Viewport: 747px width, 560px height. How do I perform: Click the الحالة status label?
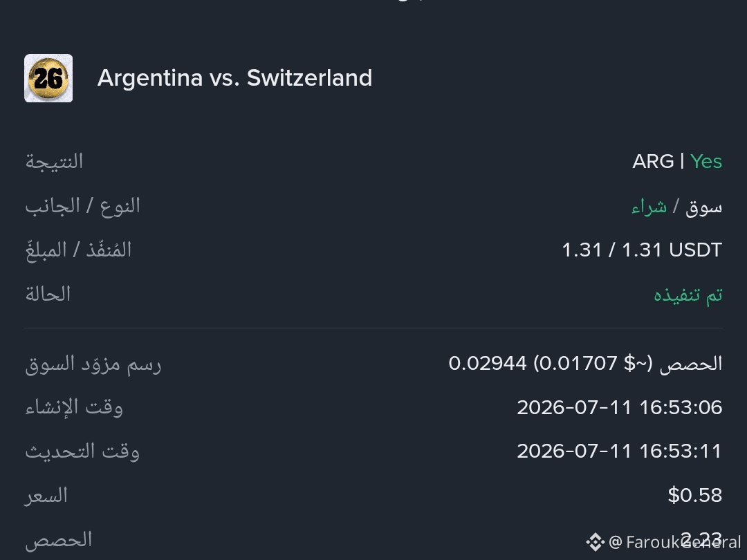(48, 294)
